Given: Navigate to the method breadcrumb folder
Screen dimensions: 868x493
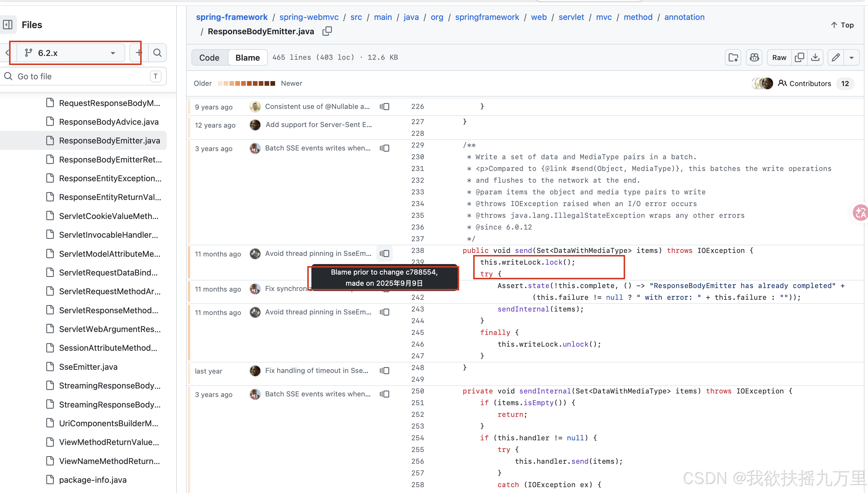Looking at the screenshot, I should point(638,17).
